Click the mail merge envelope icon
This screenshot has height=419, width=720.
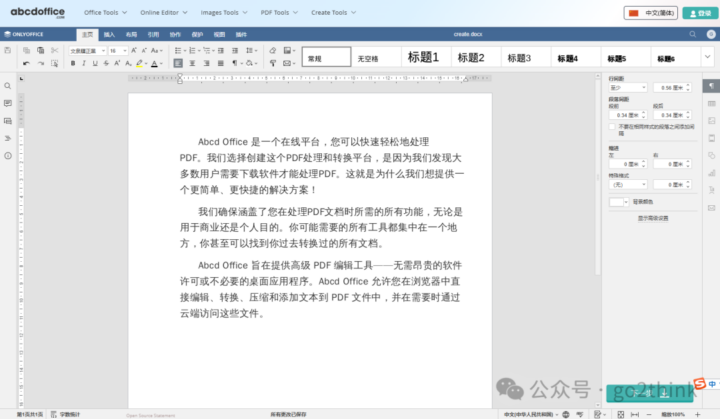point(287,63)
